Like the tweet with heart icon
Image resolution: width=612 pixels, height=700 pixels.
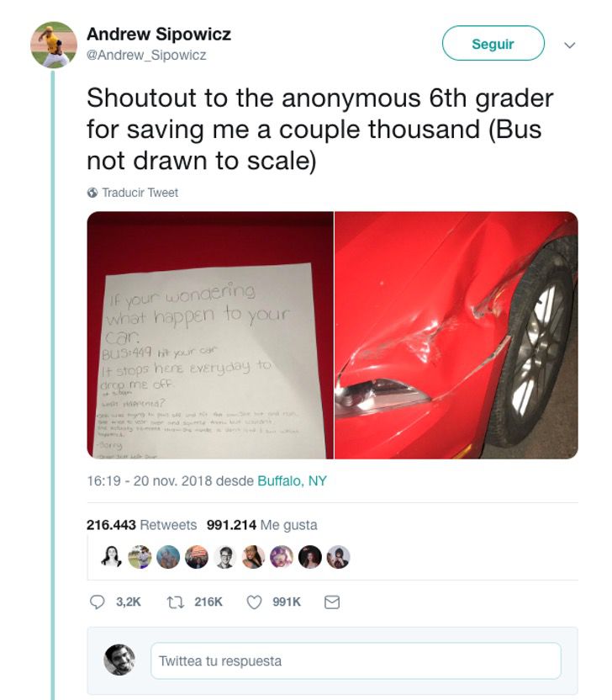pos(254,602)
